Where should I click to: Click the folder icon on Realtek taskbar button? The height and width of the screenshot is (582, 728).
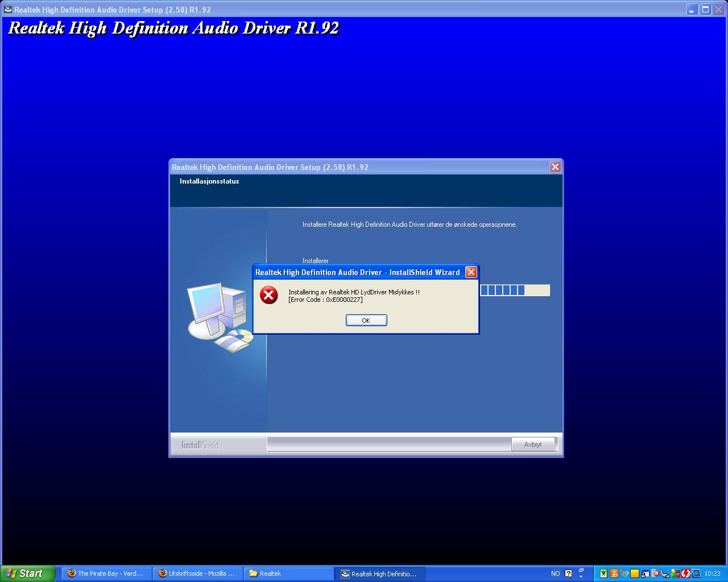(254, 573)
